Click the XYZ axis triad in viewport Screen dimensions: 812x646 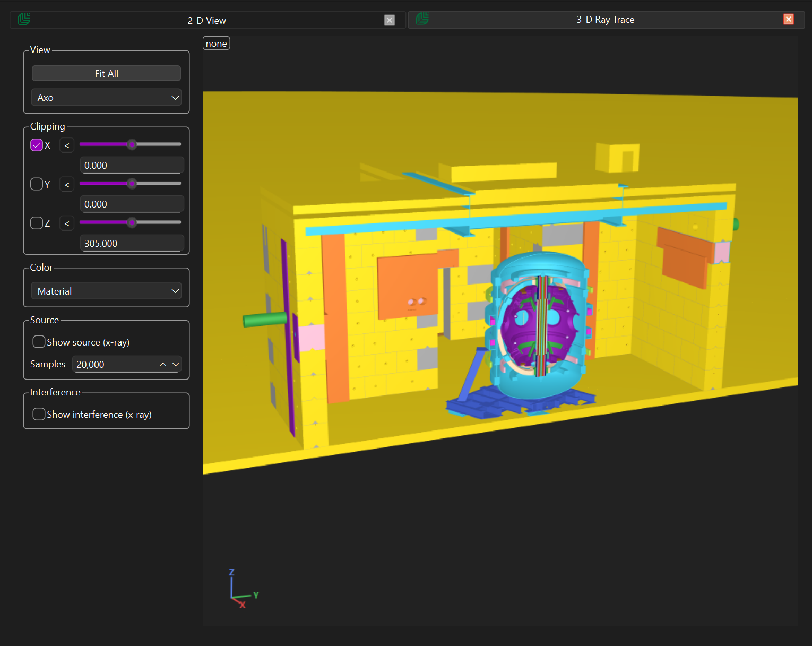pyautogui.click(x=243, y=589)
